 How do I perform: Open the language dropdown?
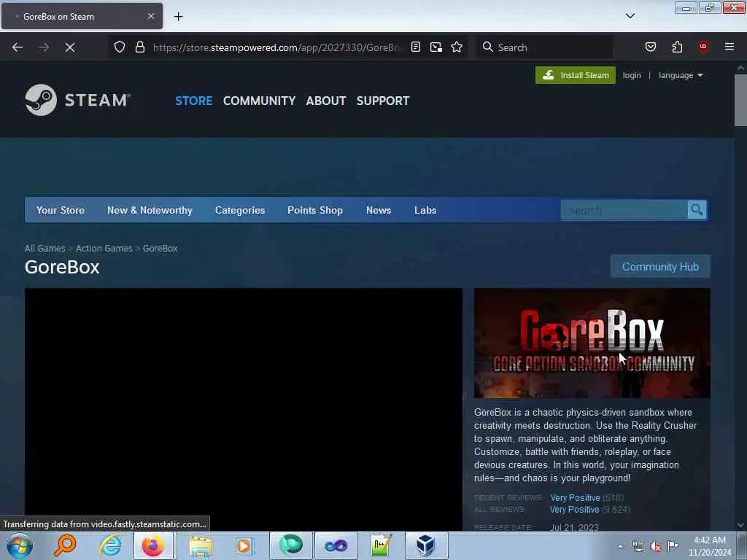pyautogui.click(x=681, y=75)
